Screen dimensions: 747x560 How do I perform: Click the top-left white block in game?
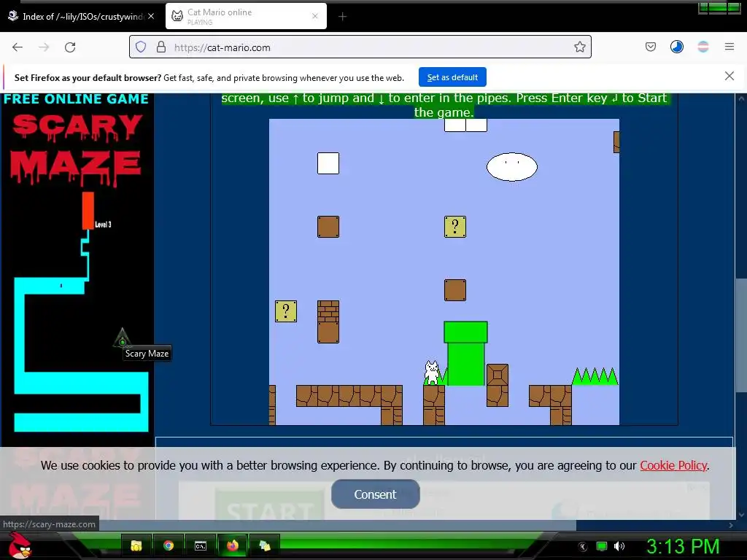[328, 163]
